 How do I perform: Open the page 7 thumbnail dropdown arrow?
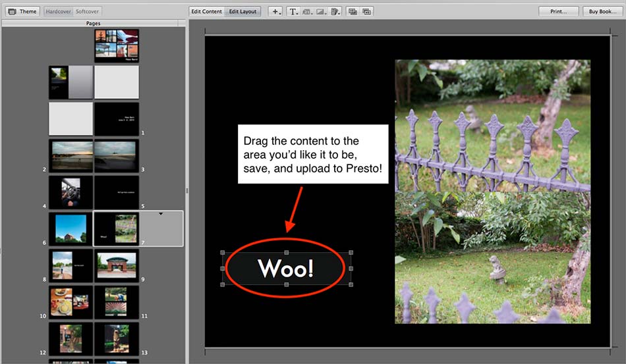(161, 214)
